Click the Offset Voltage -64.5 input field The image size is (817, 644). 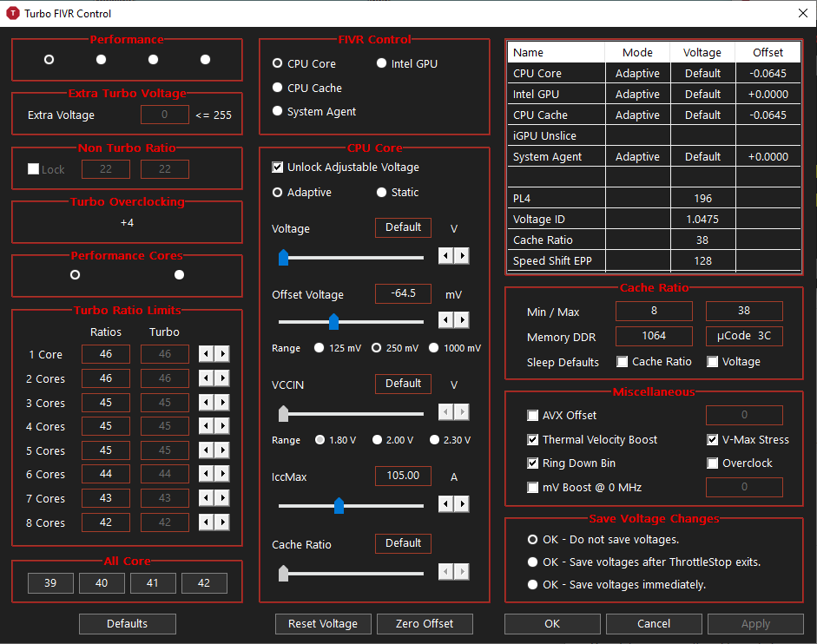click(403, 293)
